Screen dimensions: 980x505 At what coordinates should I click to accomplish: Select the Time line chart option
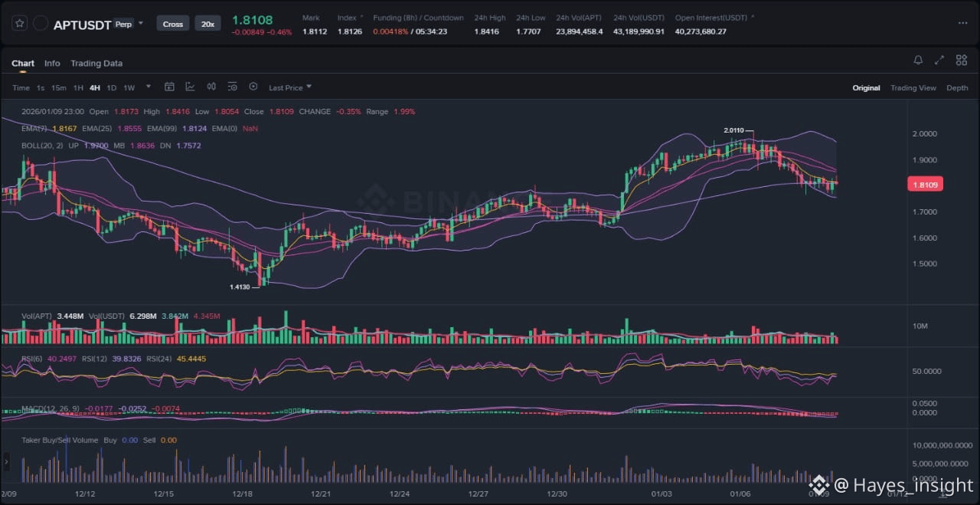click(x=21, y=88)
